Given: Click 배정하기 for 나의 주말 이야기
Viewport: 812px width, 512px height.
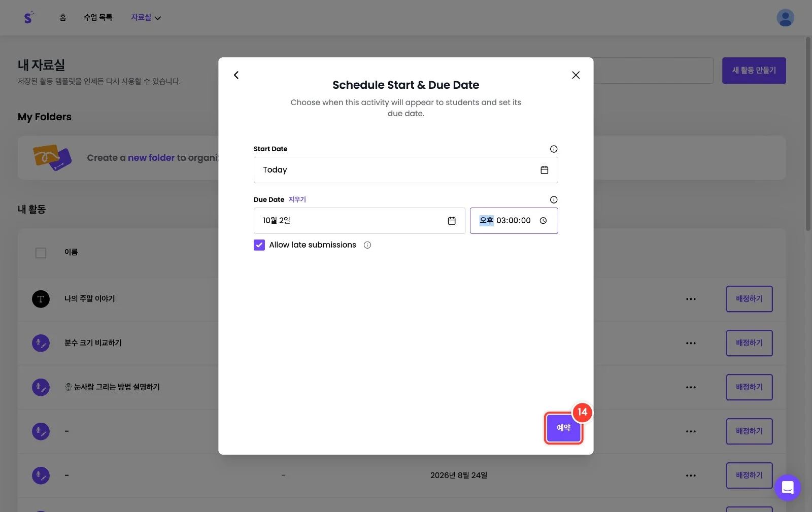Looking at the screenshot, I should [x=749, y=299].
